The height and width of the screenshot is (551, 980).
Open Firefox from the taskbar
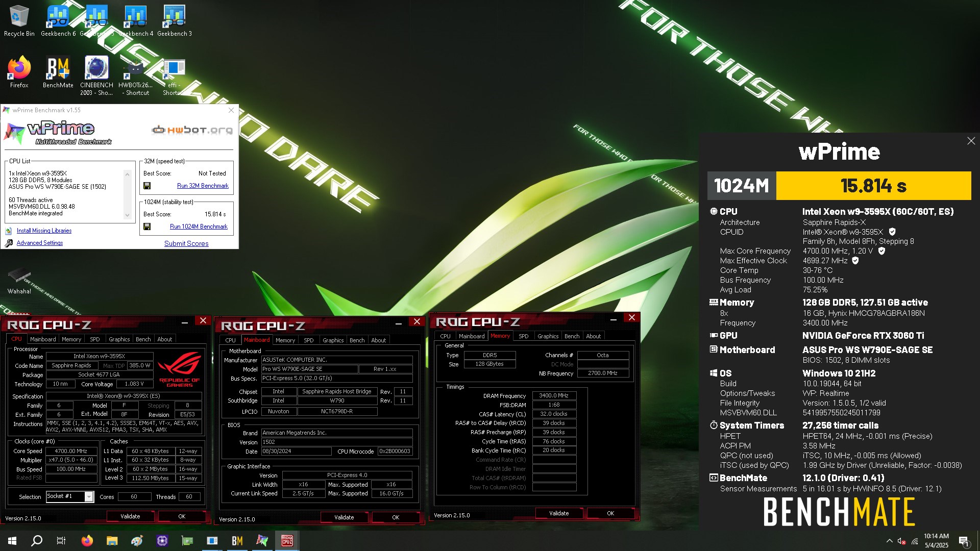coord(87,541)
